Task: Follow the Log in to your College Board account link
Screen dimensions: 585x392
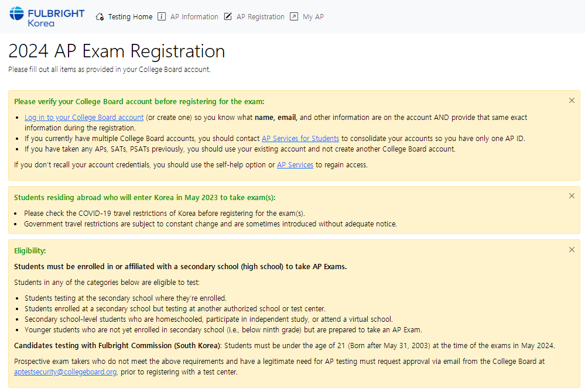Action: [x=84, y=118]
